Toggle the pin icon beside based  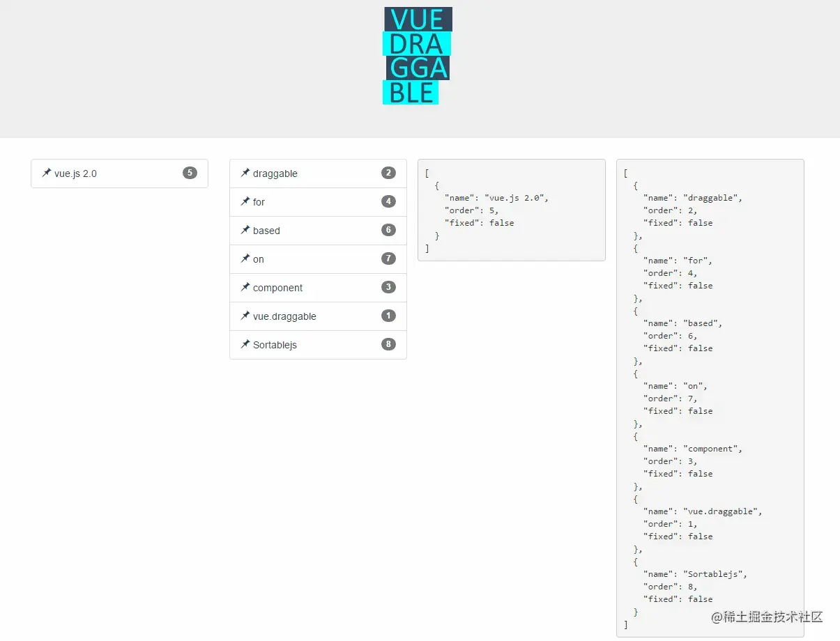tap(245, 230)
